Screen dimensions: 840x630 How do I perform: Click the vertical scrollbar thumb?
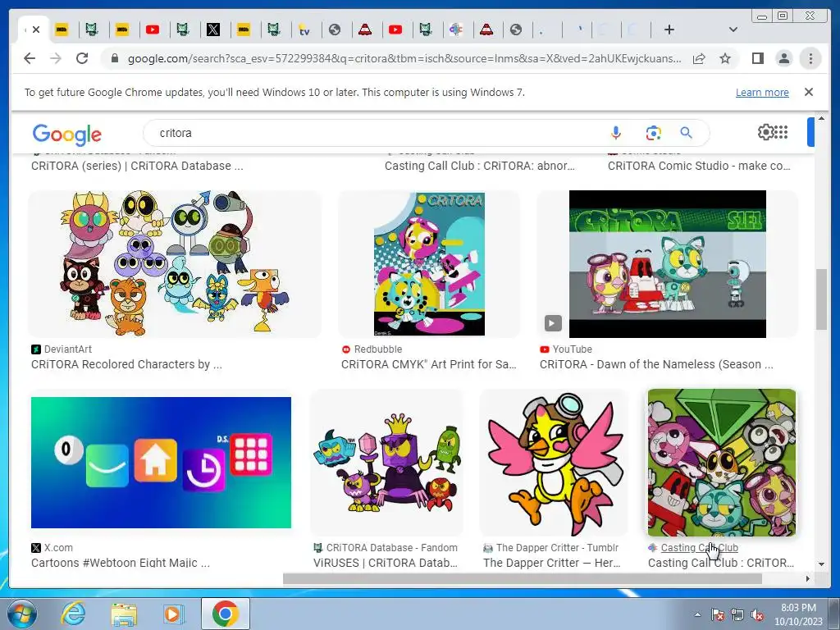click(821, 299)
